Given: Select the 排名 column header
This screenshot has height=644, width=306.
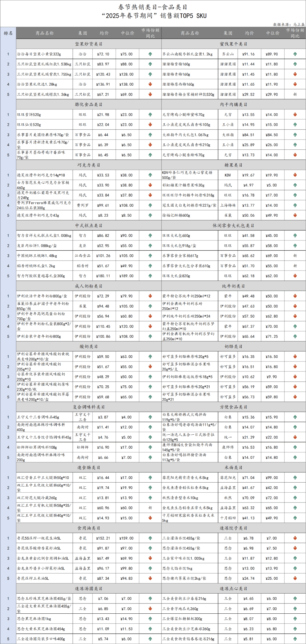Looking at the screenshot, I should [x=8, y=33].
